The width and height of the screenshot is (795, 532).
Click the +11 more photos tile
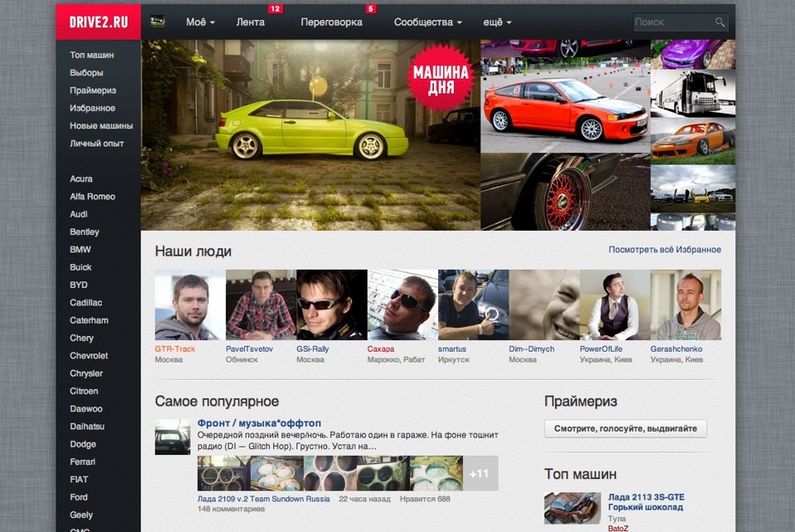[480, 473]
